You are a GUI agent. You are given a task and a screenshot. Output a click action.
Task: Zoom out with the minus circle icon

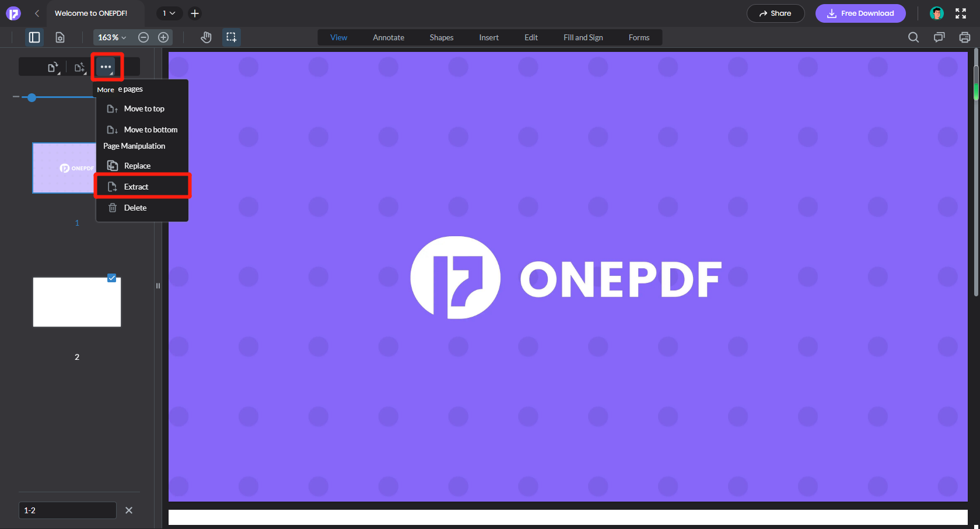(143, 37)
